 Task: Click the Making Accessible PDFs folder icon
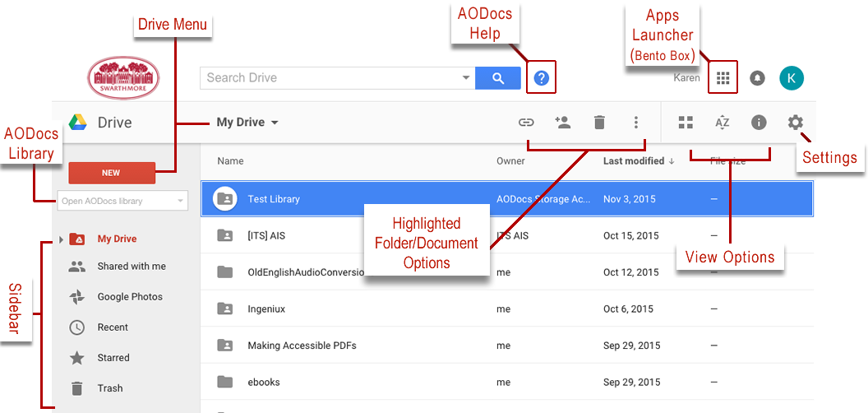[x=224, y=346]
